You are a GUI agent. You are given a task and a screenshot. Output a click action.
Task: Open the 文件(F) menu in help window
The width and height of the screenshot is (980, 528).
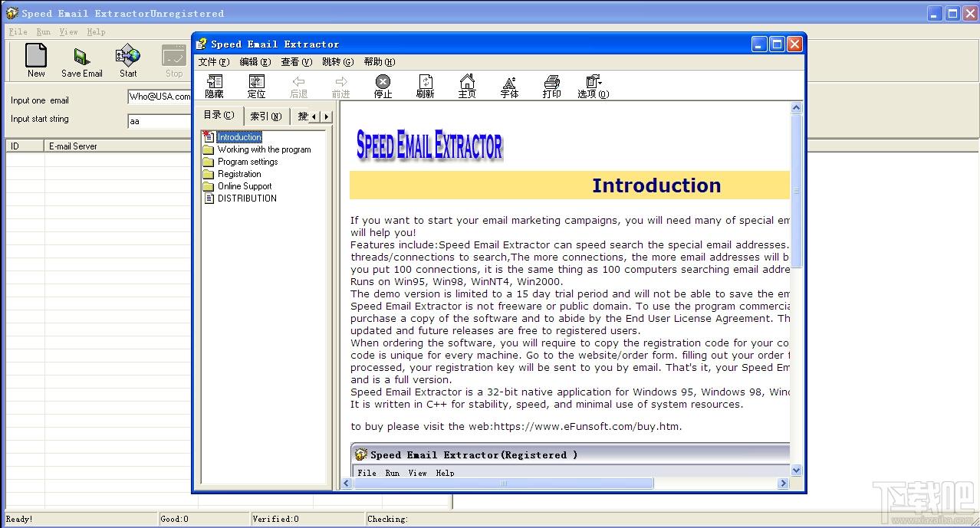213,62
